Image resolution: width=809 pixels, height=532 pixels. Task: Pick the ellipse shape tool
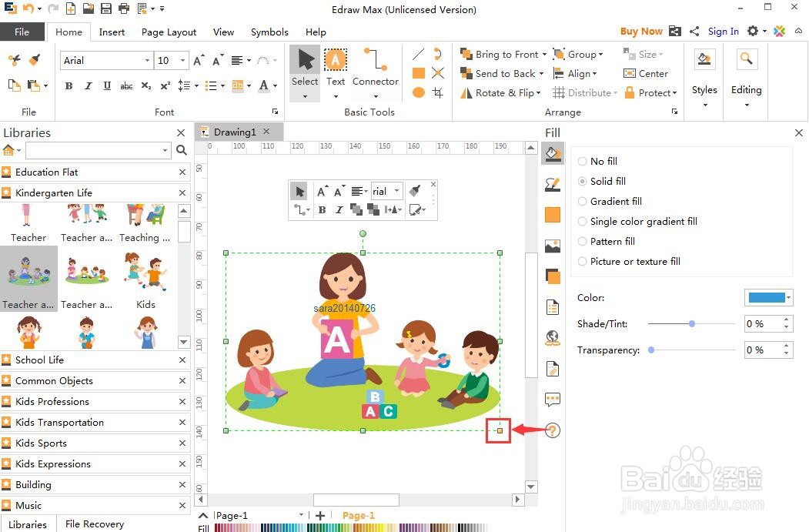[419, 92]
